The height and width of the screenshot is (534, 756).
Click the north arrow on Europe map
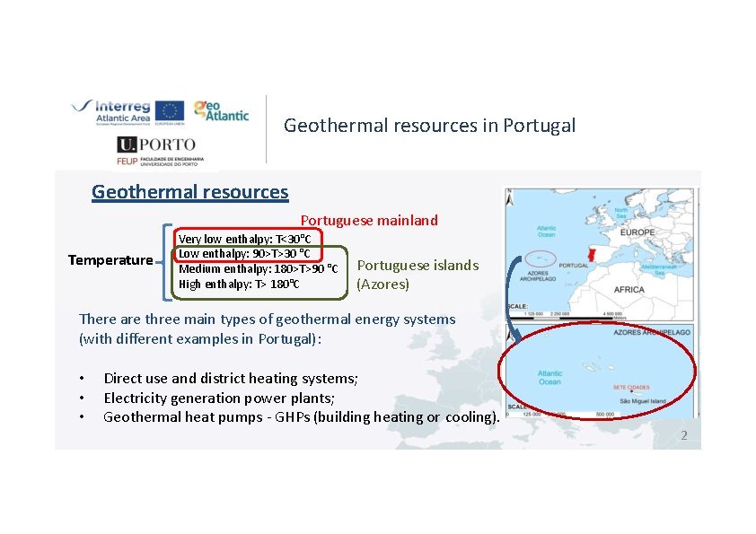tap(510, 197)
